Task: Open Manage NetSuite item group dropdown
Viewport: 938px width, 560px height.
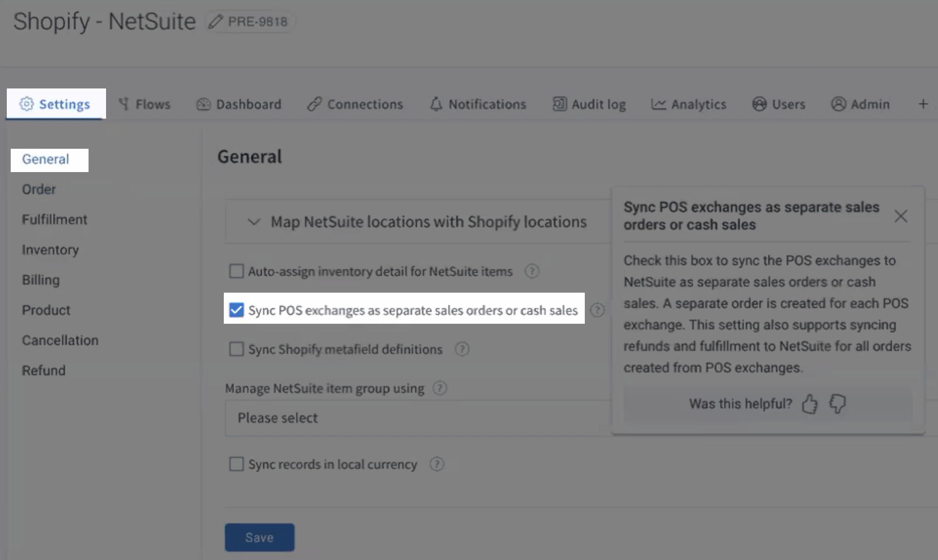Action: pos(418,418)
